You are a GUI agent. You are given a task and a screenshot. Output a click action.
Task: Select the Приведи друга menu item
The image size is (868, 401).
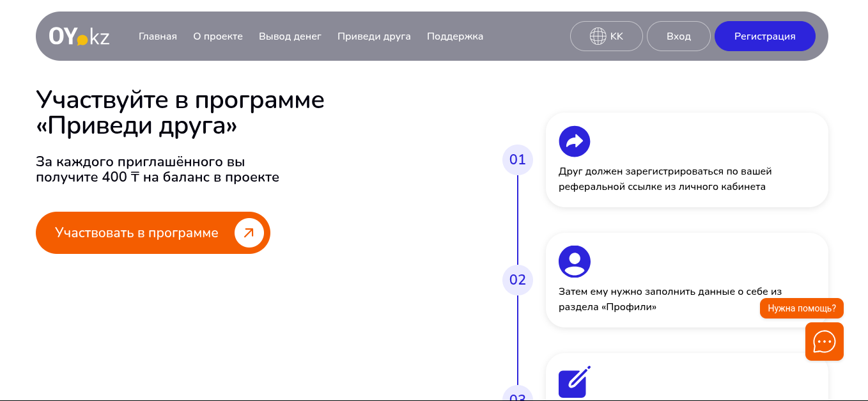[x=373, y=36]
